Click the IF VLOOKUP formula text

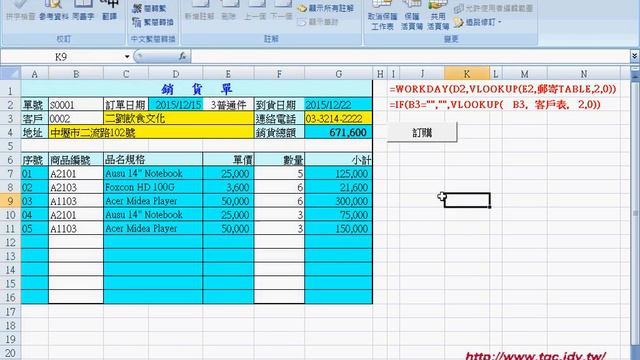[495, 104]
